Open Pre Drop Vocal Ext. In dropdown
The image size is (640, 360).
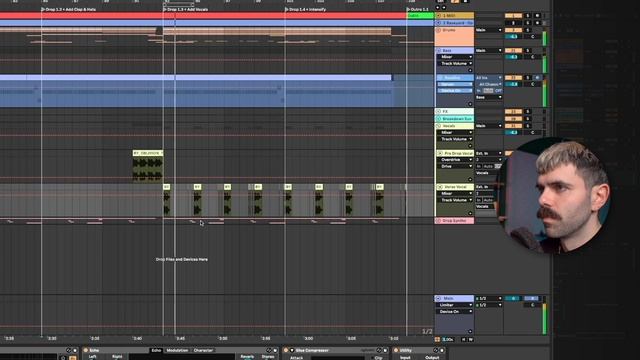pos(489,153)
